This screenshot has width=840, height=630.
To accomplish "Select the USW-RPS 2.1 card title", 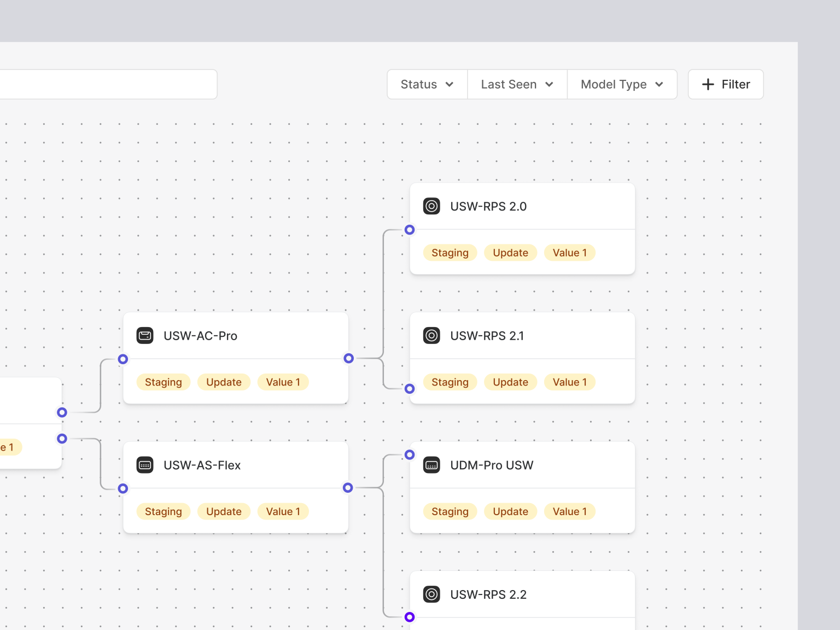I will 487,335.
